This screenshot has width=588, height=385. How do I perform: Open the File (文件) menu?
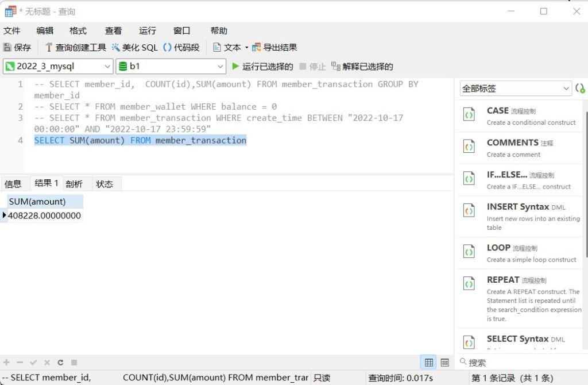[12, 30]
